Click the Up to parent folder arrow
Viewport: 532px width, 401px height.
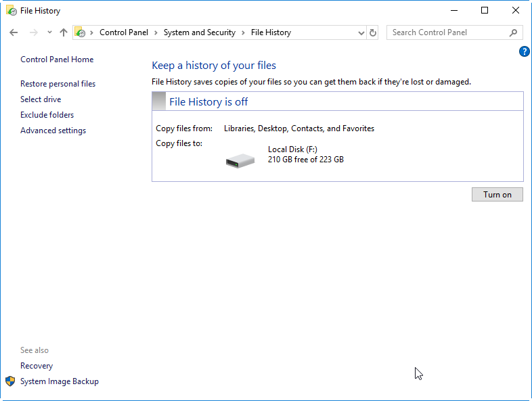[64, 32]
